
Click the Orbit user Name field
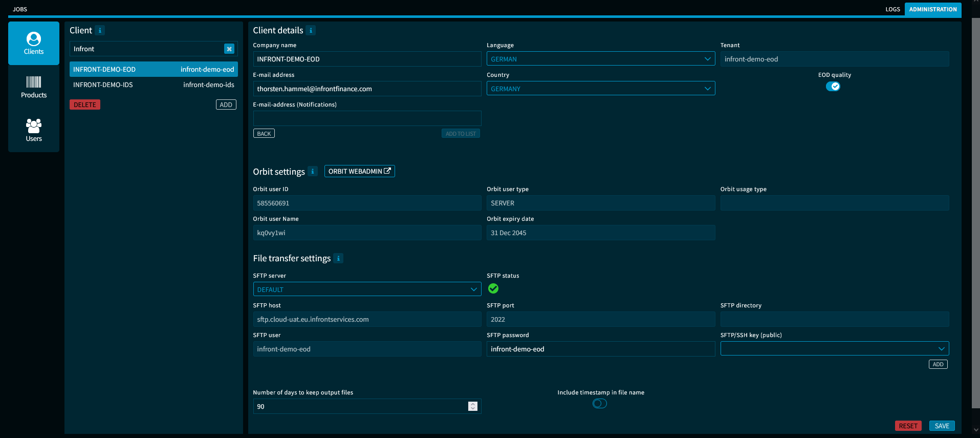pyautogui.click(x=367, y=233)
